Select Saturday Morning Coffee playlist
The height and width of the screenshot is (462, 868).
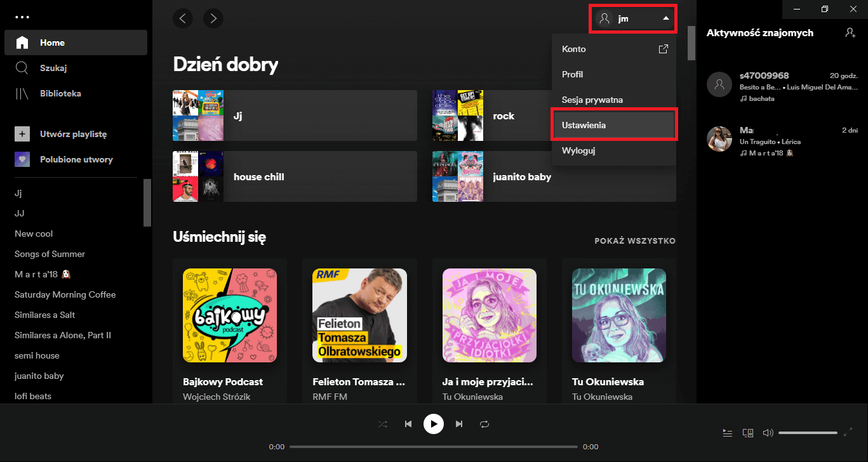(x=65, y=294)
